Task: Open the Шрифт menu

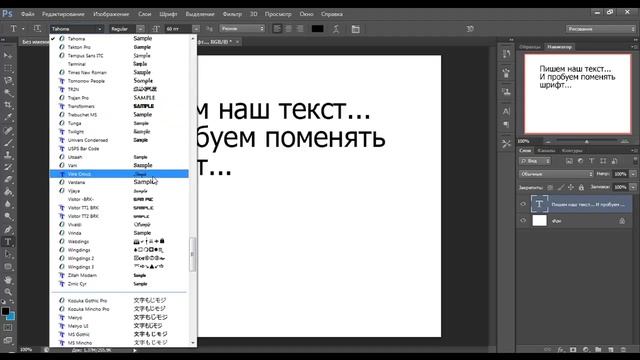Action: pos(168,14)
